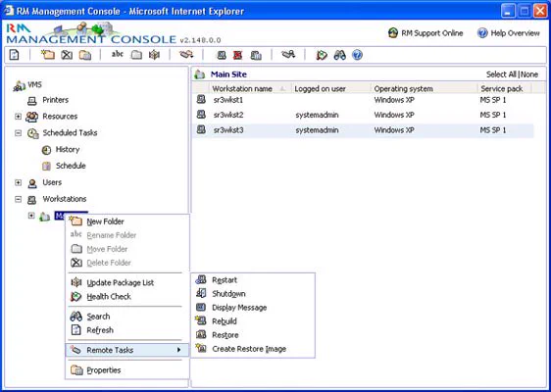
Task: Sort by the Logged on user column header
Action: [331, 89]
